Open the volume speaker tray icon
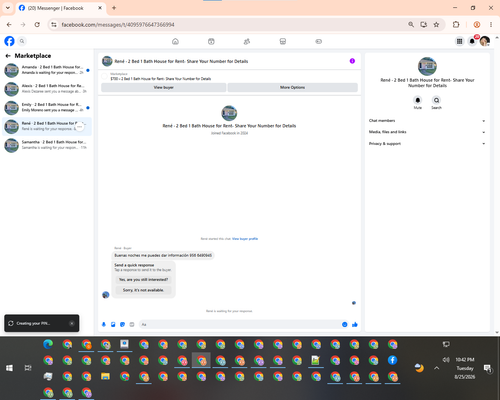The image size is (500, 400). (446, 360)
